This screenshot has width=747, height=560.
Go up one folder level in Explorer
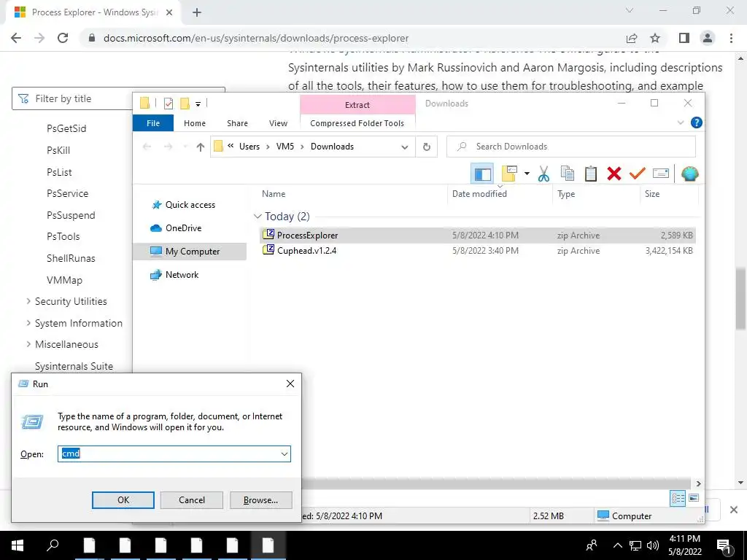[x=200, y=147]
